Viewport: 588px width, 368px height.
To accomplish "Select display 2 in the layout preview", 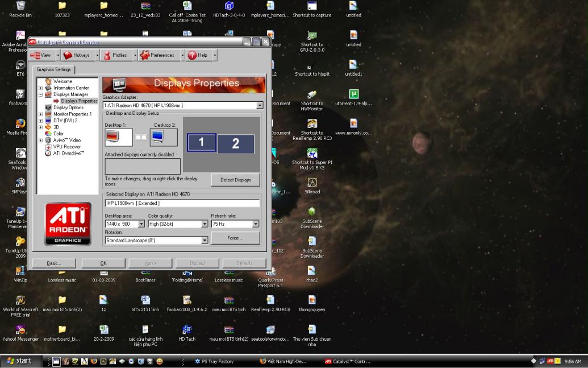I will pyautogui.click(x=236, y=144).
